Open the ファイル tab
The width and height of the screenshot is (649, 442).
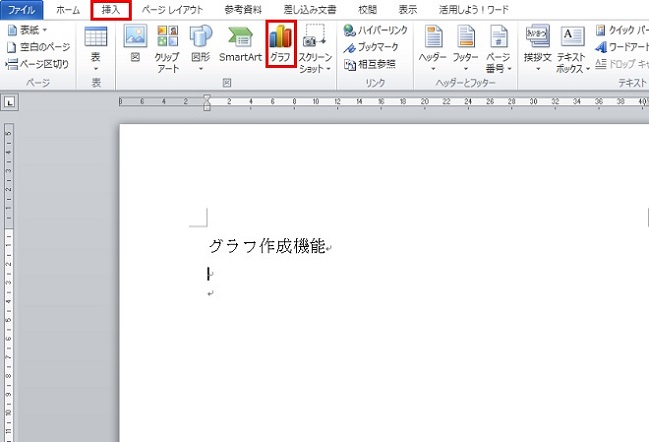(22, 10)
